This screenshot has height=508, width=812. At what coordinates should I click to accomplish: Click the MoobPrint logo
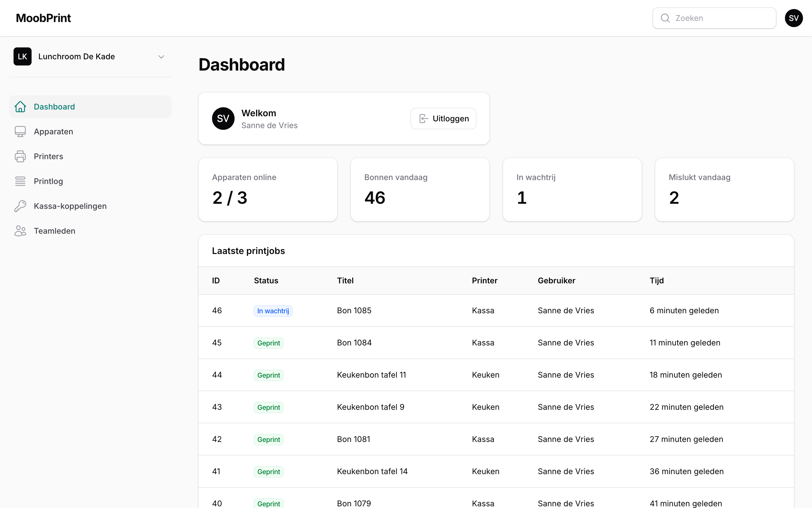pyautogui.click(x=43, y=18)
